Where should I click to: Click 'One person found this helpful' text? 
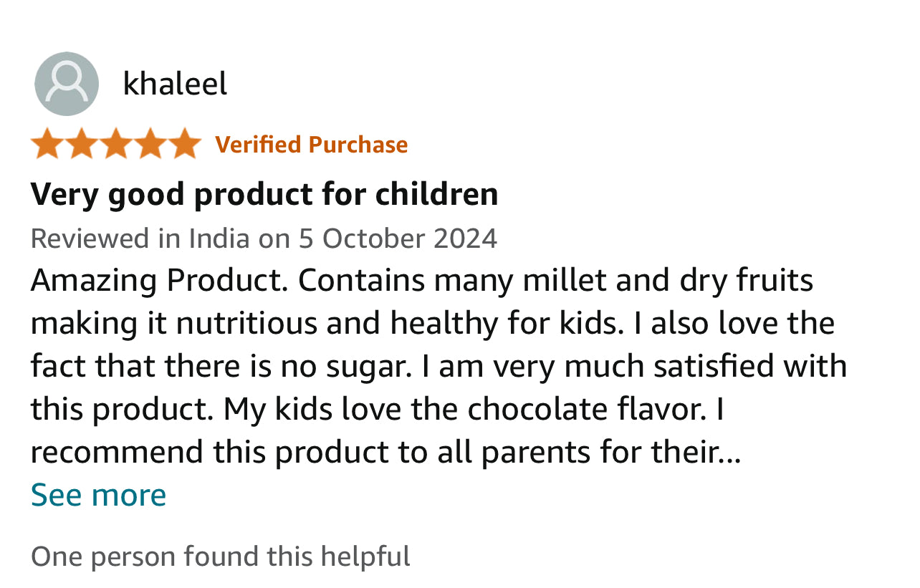(x=221, y=556)
